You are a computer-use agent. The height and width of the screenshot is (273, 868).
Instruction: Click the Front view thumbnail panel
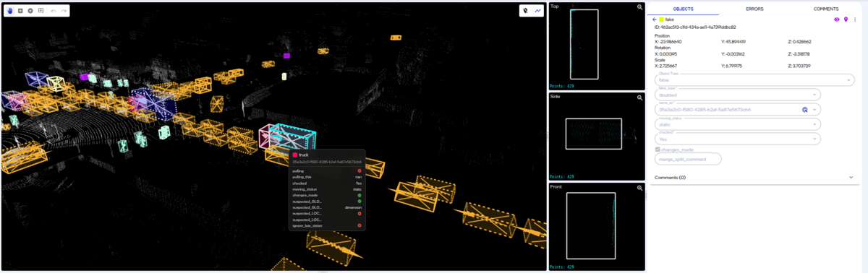[597, 226]
